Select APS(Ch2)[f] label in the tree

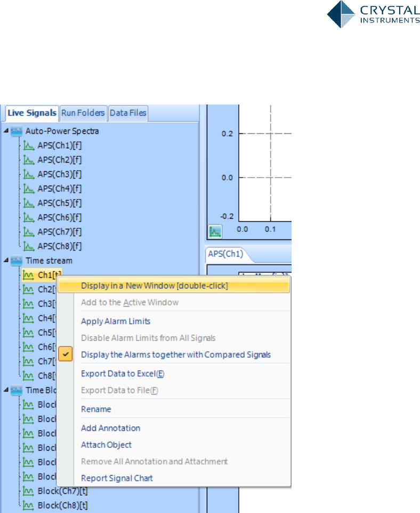60,160
